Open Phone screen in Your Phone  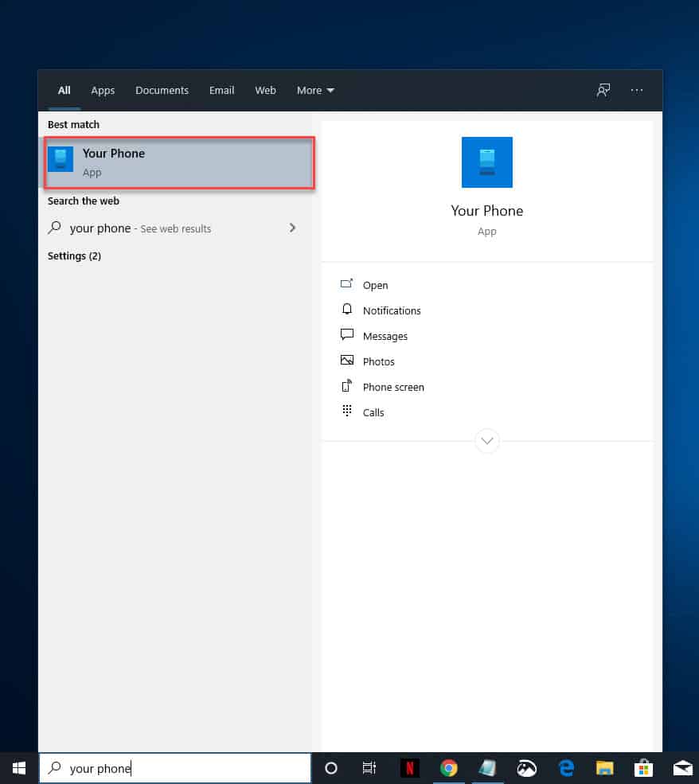point(393,387)
